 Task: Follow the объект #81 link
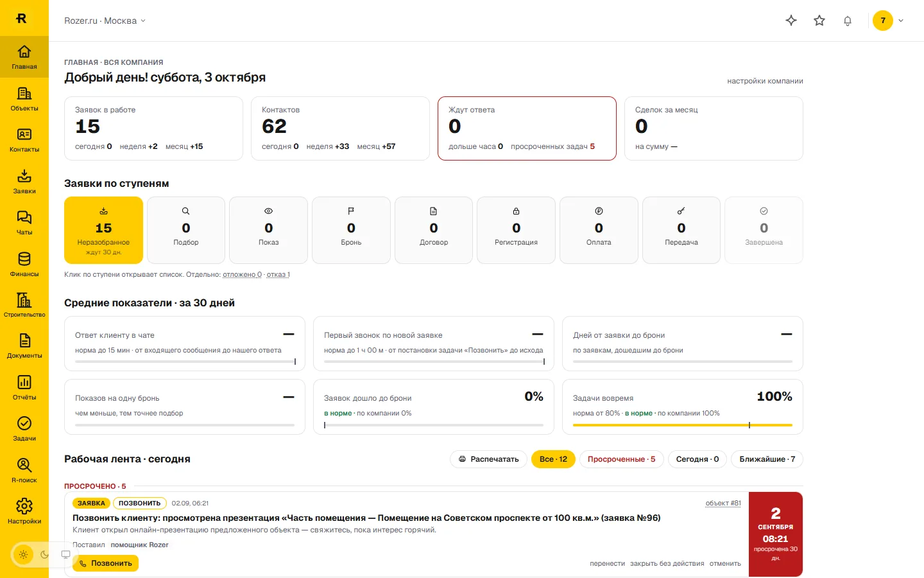point(723,504)
